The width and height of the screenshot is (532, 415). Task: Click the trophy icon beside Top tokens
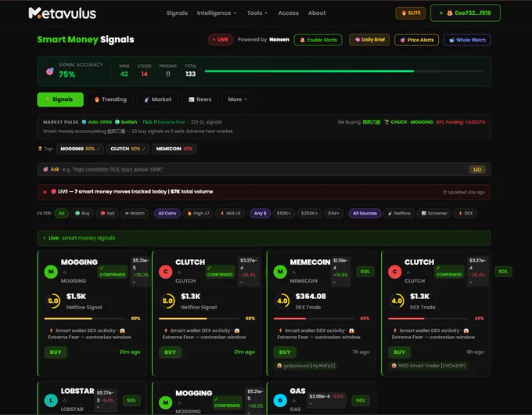pos(40,149)
